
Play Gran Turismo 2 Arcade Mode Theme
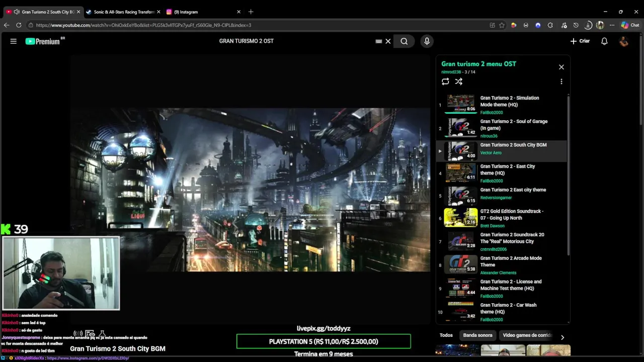pos(502,265)
